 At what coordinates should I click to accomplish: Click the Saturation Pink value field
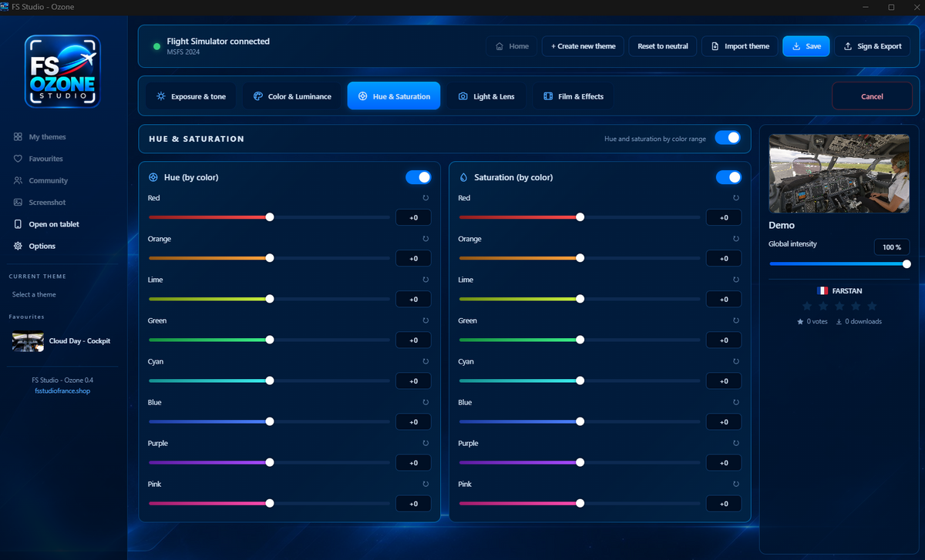pyautogui.click(x=724, y=504)
